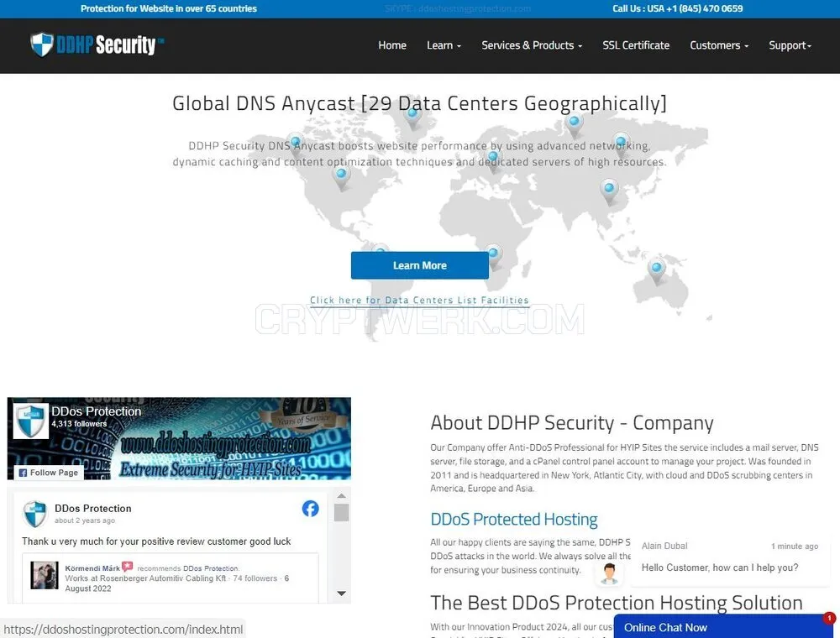Go to the Home page
The height and width of the screenshot is (638, 840).
(392, 45)
